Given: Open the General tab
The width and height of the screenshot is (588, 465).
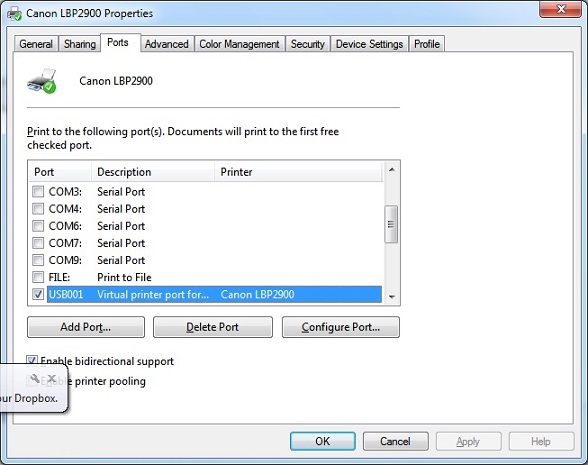Looking at the screenshot, I should coord(36,44).
